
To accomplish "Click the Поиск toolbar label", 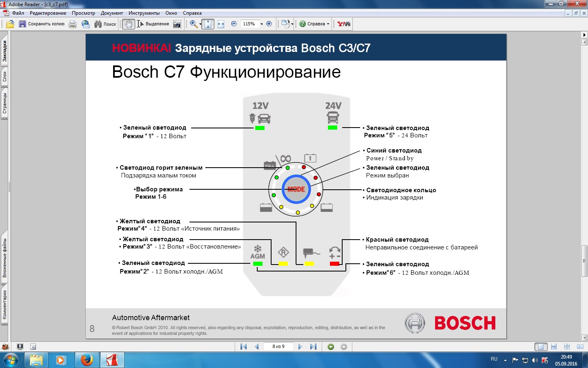I will (x=110, y=24).
